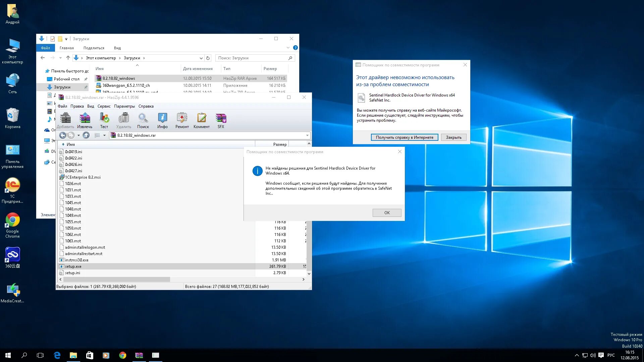The height and width of the screenshot is (362, 644).
Task: Select the 1CEnterprise 8.2.msi file
Action: [83, 177]
